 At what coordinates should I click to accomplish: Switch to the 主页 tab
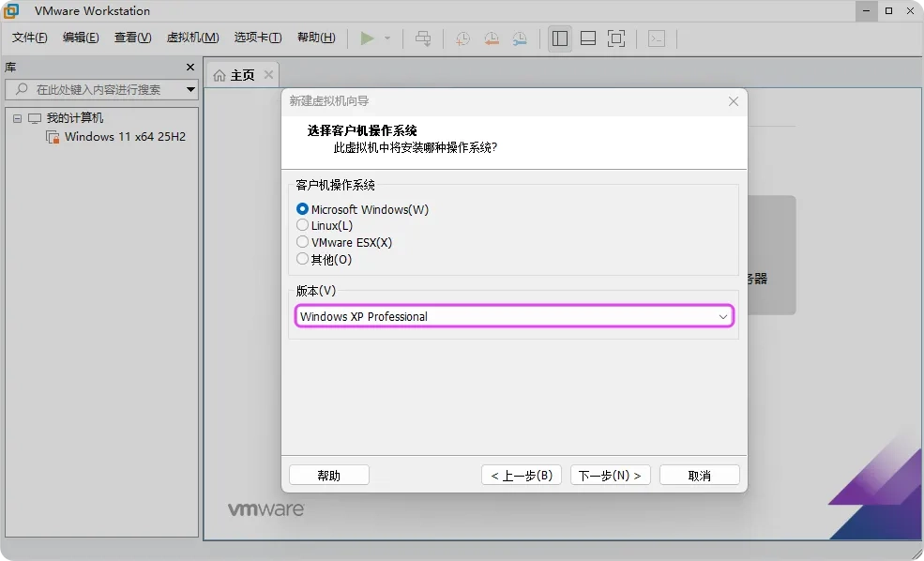coord(242,75)
